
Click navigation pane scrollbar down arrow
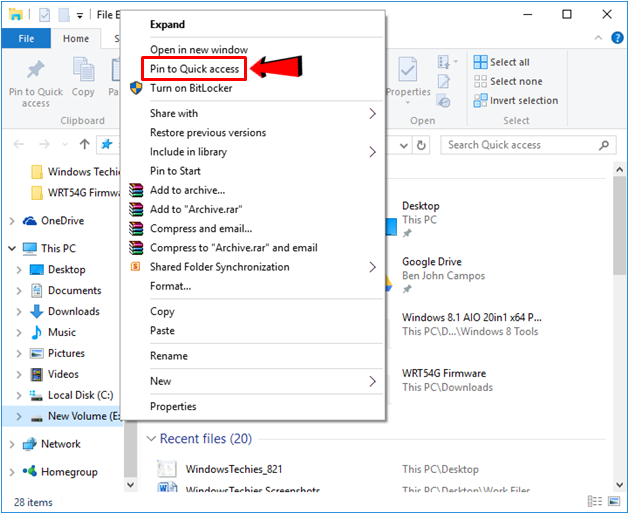coord(130,485)
